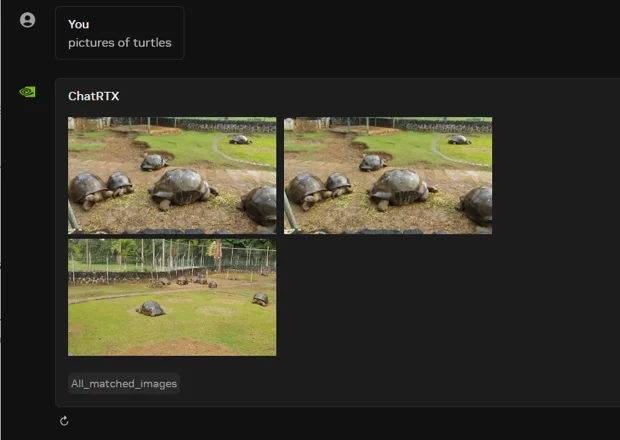Image resolution: width=620 pixels, height=440 pixels.
Task: Click the stone wall in the first image
Action: coord(230,127)
